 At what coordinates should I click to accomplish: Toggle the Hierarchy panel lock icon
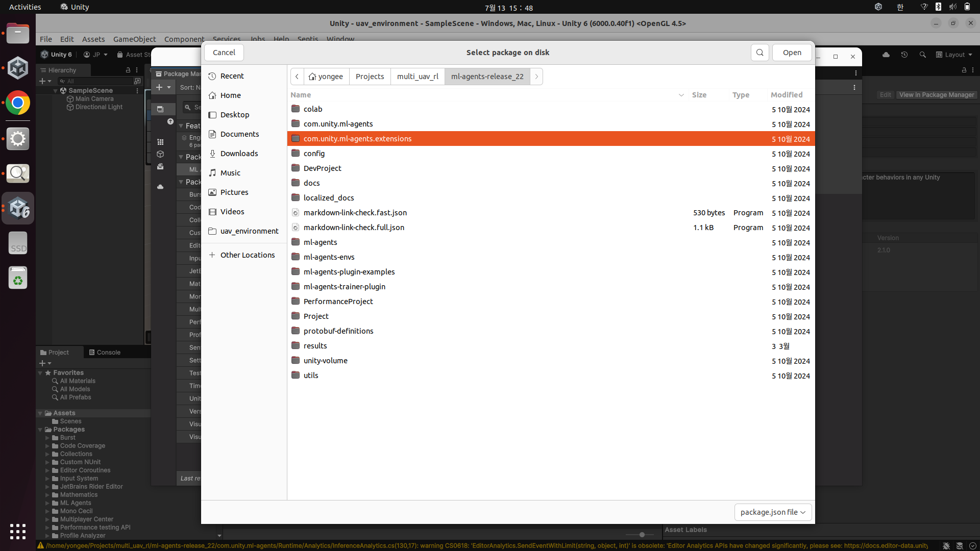click(128, 70)
